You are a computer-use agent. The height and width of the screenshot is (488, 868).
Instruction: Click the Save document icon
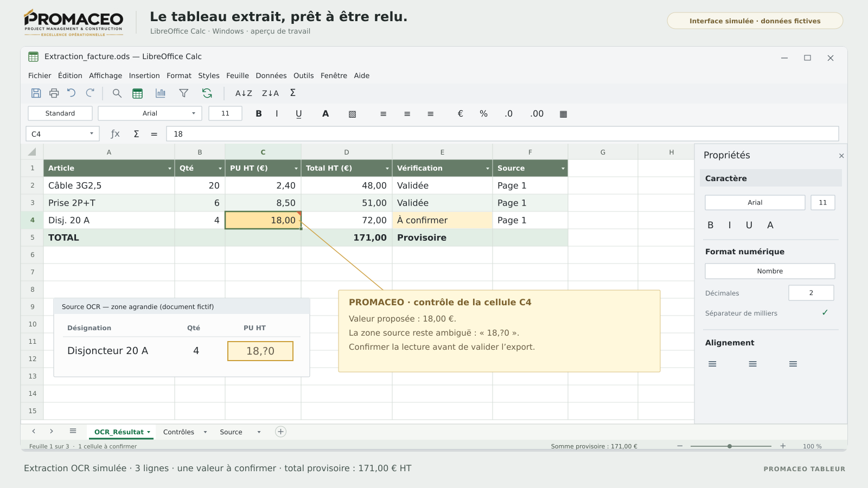pos(36,93)
